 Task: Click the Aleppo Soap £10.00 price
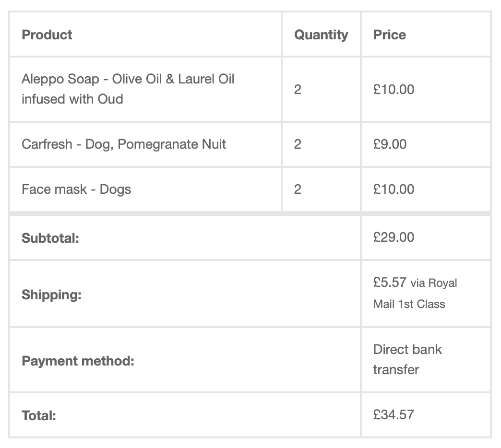pos(394,89)
